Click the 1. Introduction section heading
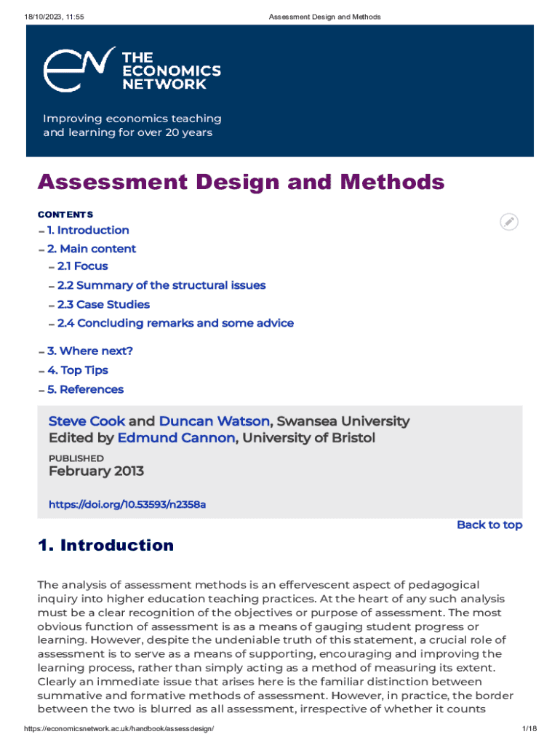 coord(105,546)
